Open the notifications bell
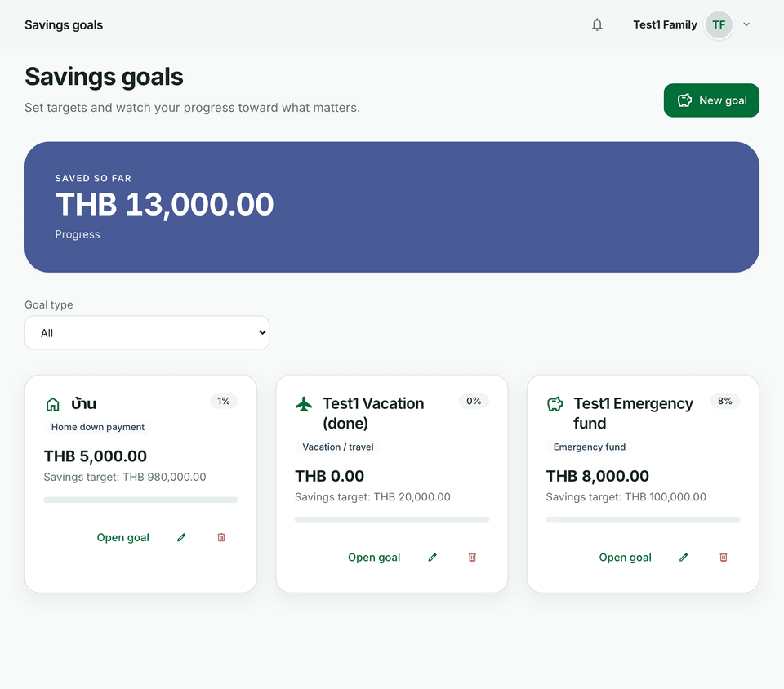 click(597, 24)
